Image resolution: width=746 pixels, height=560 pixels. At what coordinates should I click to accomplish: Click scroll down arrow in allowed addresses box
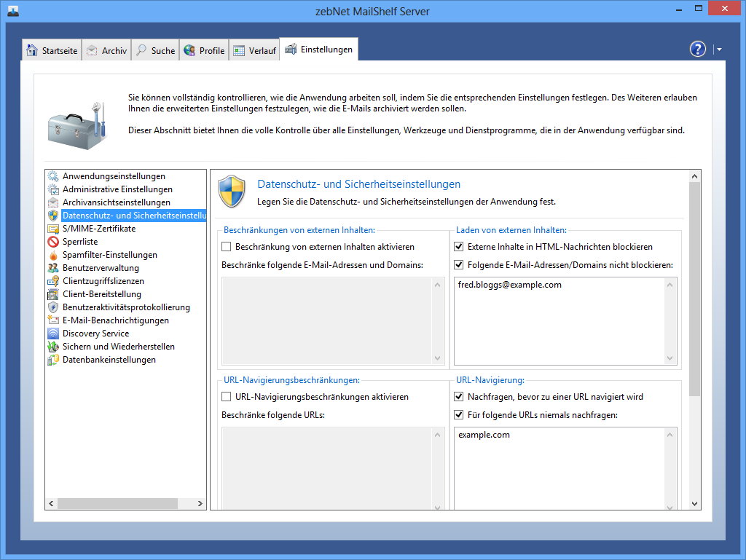tap(670, 358)
